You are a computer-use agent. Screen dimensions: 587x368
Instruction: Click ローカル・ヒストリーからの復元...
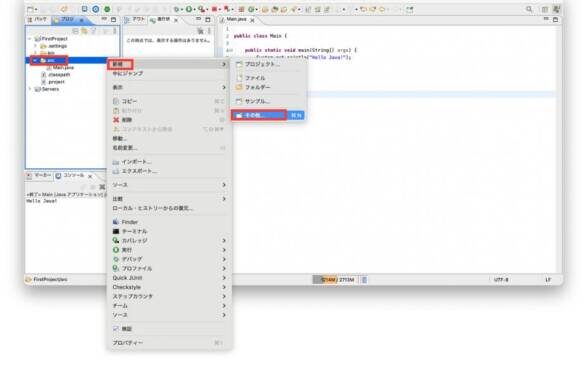[x=169, y=208]
